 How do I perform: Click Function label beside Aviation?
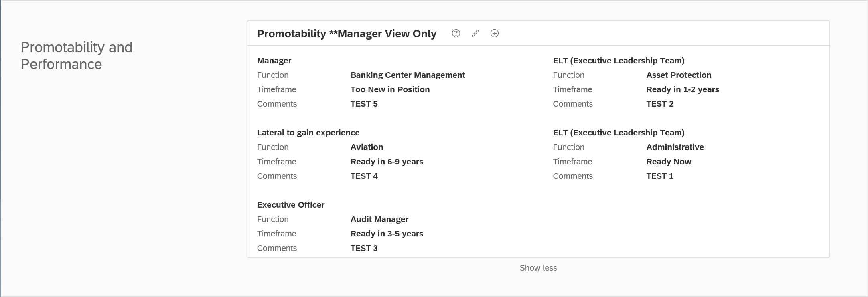(x=273, y=147)
